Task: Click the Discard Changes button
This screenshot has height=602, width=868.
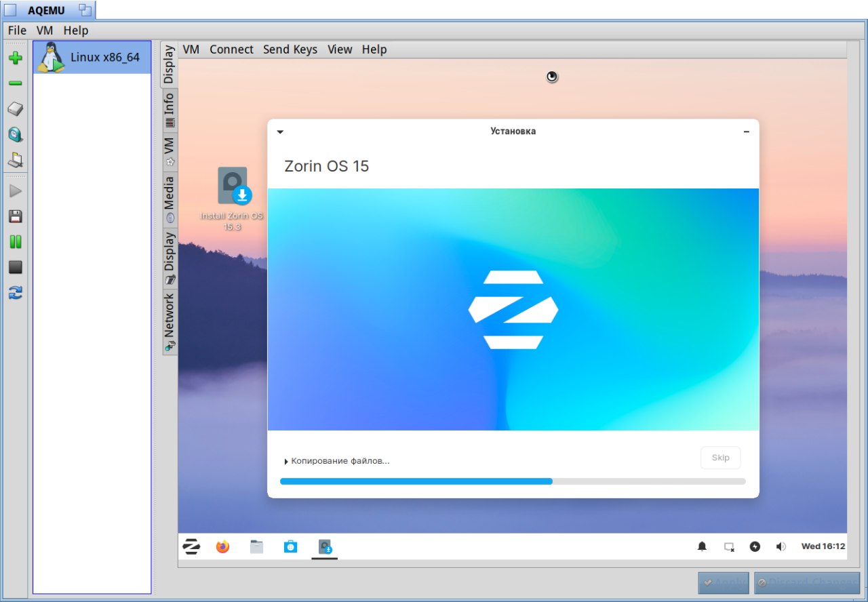Action: click(x=807, y=583)
